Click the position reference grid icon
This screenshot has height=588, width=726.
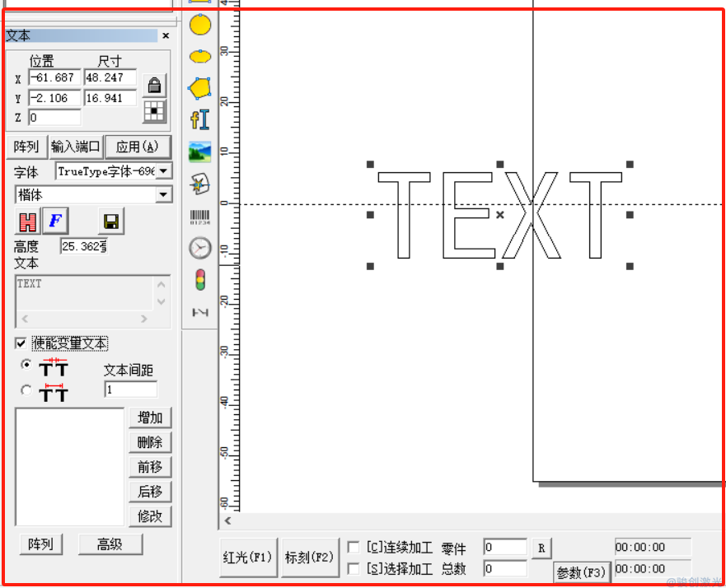point(154,111)
